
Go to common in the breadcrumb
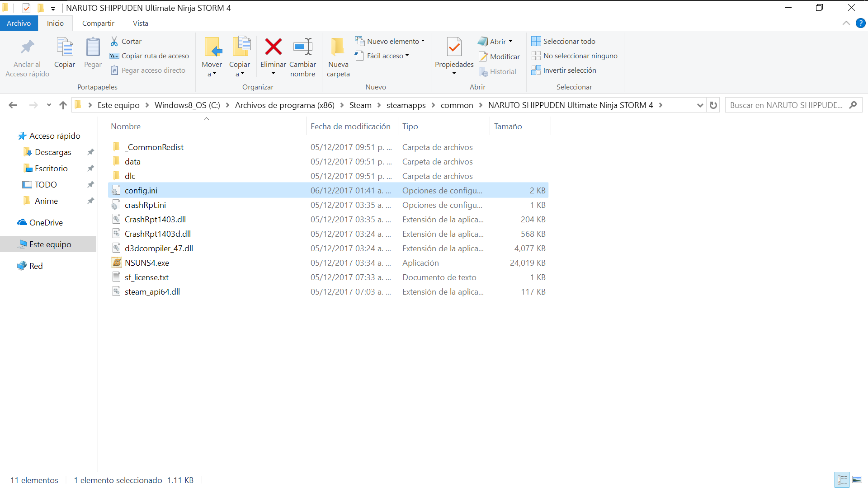(x=457, y=105)
